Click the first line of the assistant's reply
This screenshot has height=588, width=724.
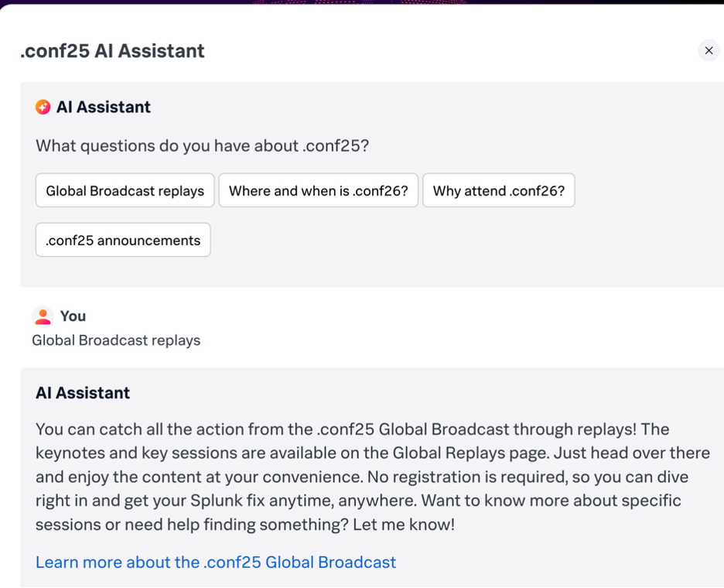point(352,429)
